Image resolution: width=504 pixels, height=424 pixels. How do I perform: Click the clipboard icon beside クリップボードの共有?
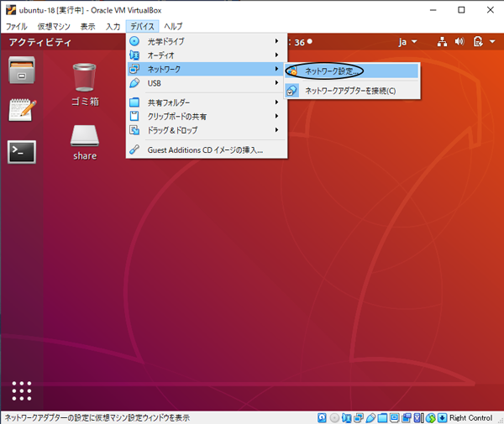(134, 116)
